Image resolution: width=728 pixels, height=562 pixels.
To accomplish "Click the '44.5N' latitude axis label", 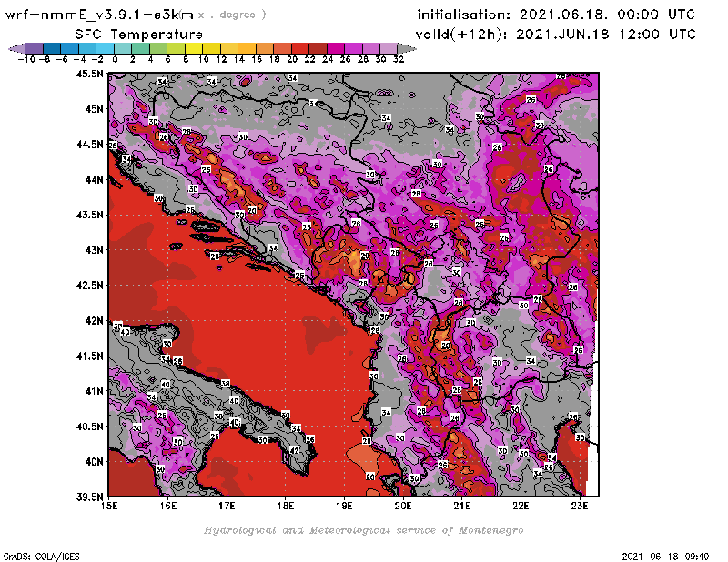I will point(89,145).
